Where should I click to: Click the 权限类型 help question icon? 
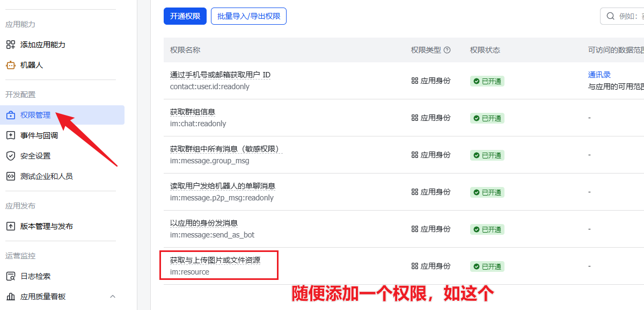point(447,50)
